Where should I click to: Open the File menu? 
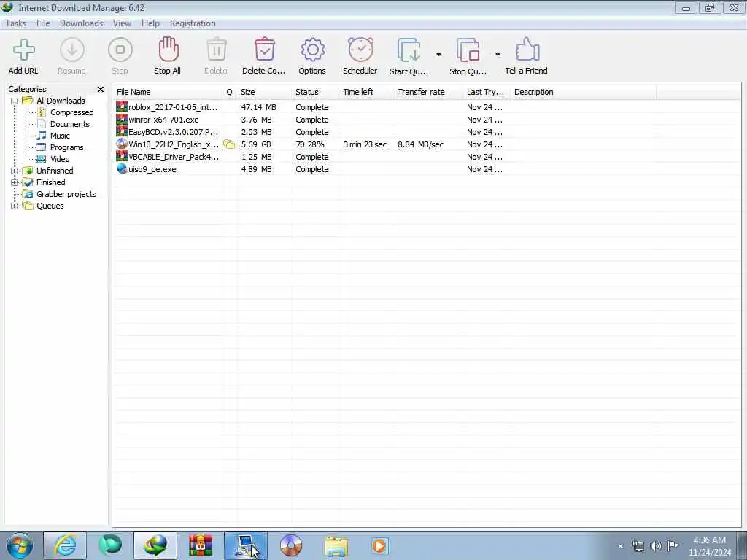click(x=43, y=23)
